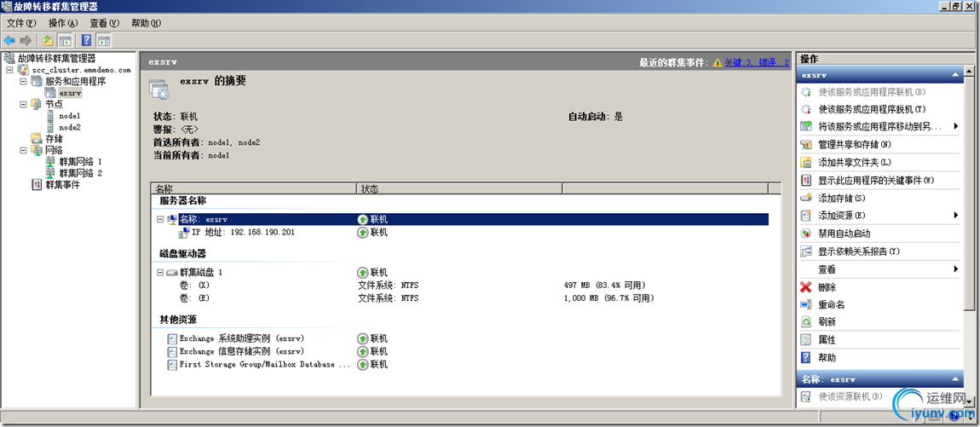Screen dimensions: 980x427
Task: Click 刷新 action icon
Action: [x=806, y=323]
